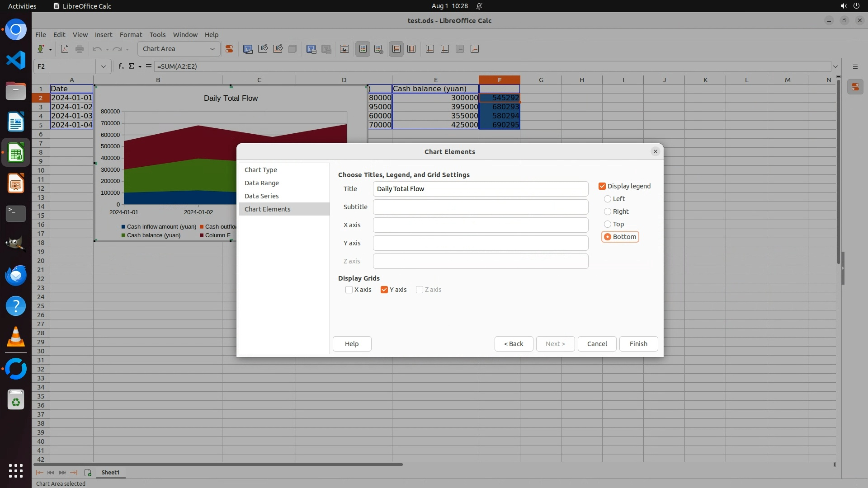Click the horizontal sheet scrollbar
The image size is (868, 488).
pos(218,464)
